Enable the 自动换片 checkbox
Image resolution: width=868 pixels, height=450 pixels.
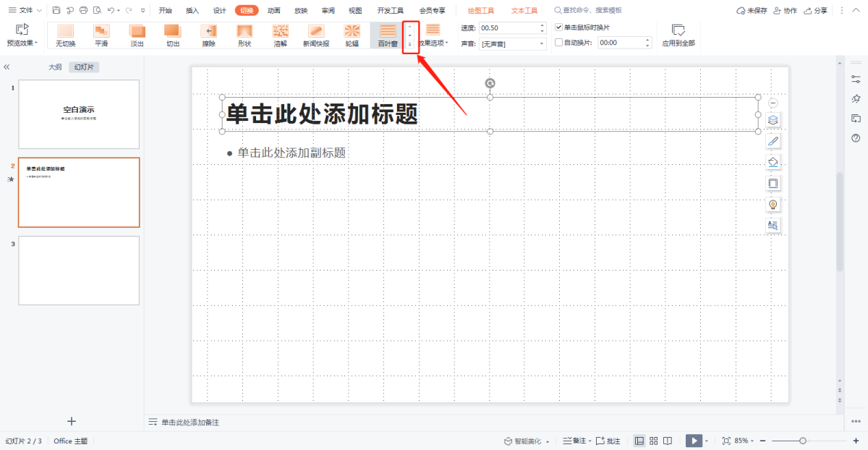558,43
